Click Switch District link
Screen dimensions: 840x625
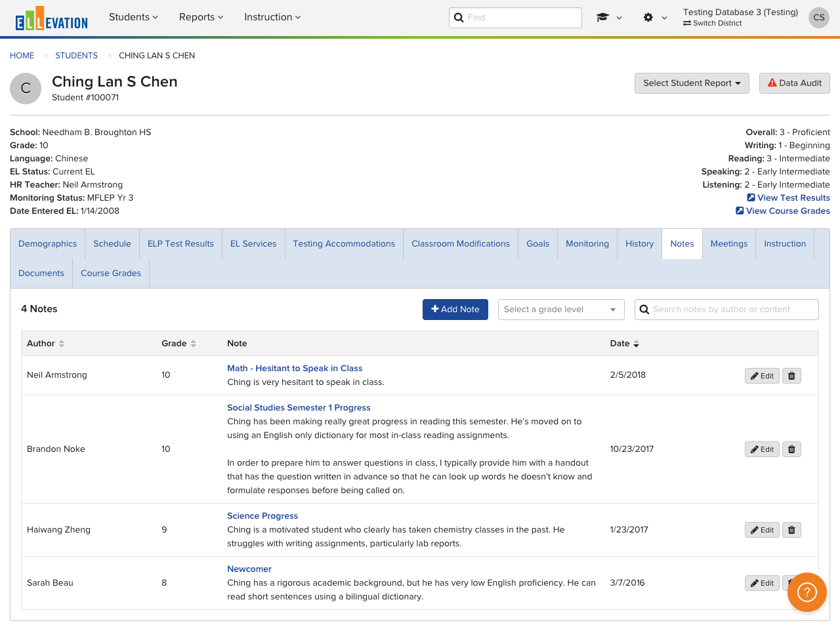[x=712, y=23]
